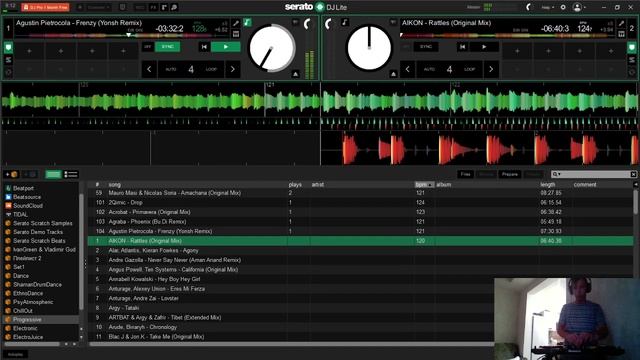Open the FX panel
The width and height of the screenshot is (640, 360).
pos(153,7)
